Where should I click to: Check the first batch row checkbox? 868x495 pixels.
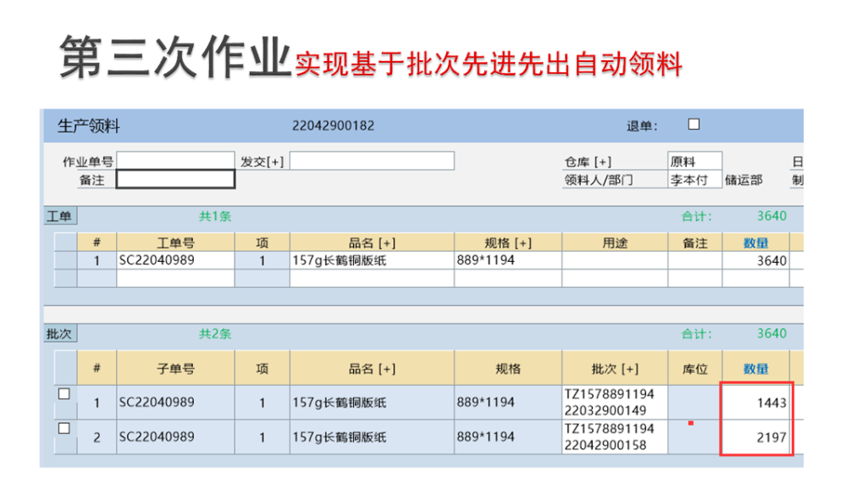tap(64, 395)
